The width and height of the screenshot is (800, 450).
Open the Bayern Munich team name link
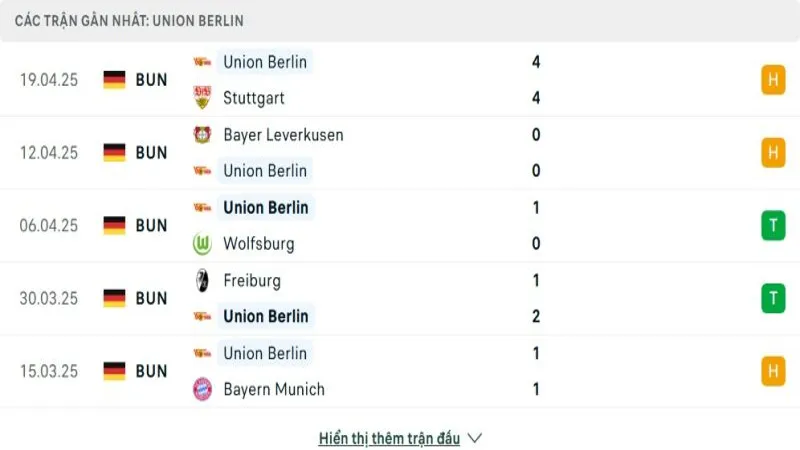pos(274,390)
